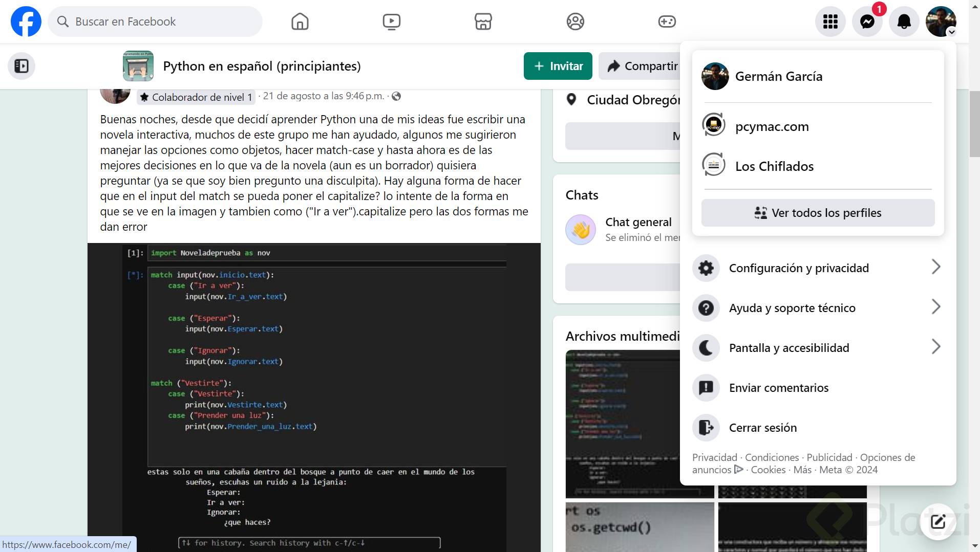Select Pantalla y accesibilidad menu item
The width and height of the screenshot is (980, 552).
point(818,347)
